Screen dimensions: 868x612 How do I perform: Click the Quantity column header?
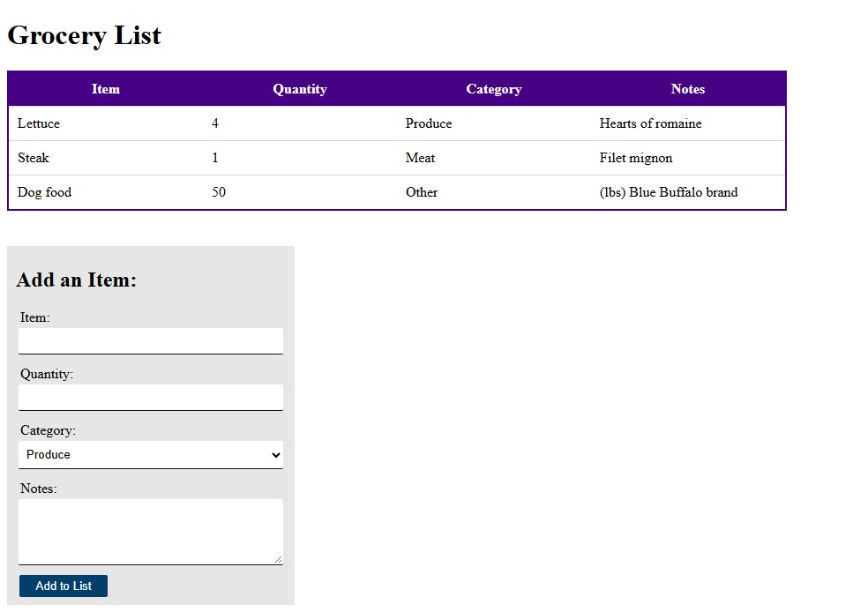point(300,89)
